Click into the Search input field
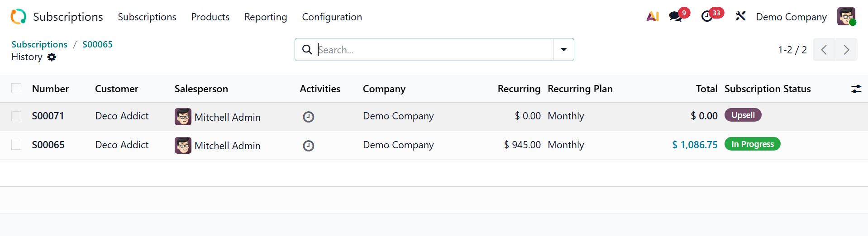Viewport: 868px width, 236px height. (434, 50)
